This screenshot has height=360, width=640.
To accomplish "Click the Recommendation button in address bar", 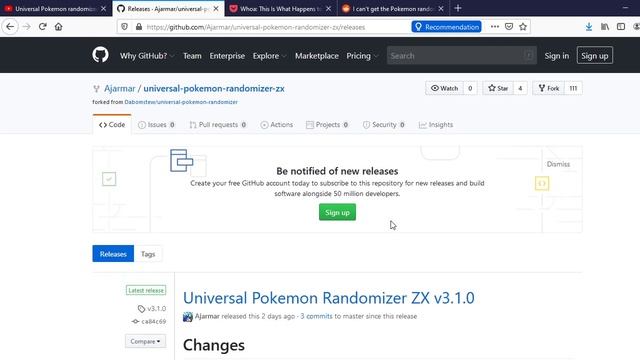I will [446, 27].
